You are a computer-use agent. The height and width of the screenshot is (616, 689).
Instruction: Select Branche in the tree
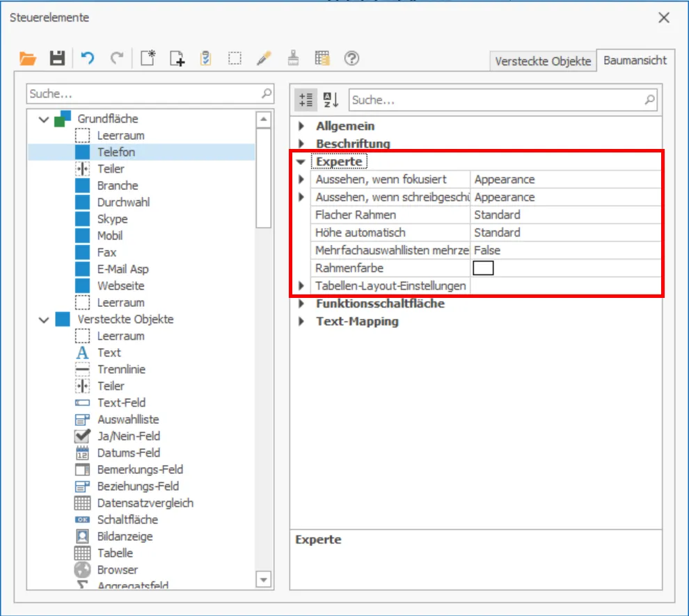point(118,185)
